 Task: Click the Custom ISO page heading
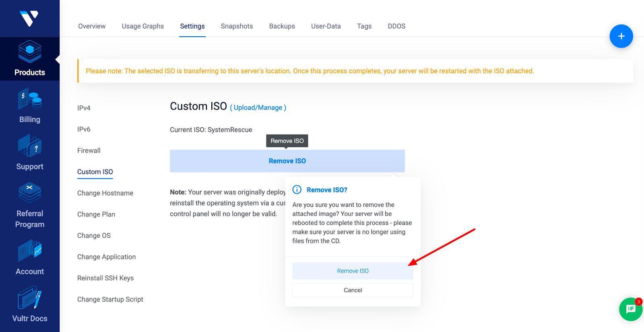[198, 106]
